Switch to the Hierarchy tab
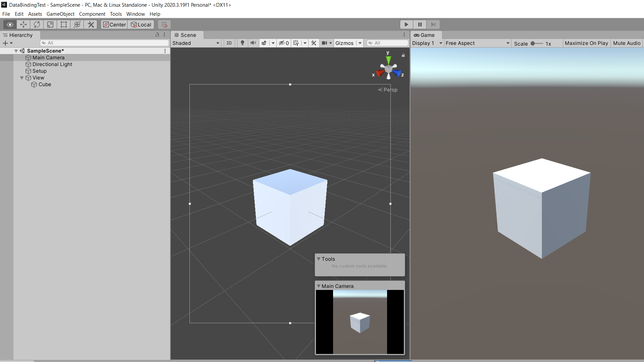The height and width of the screenshot is (362, 644). 20,35
